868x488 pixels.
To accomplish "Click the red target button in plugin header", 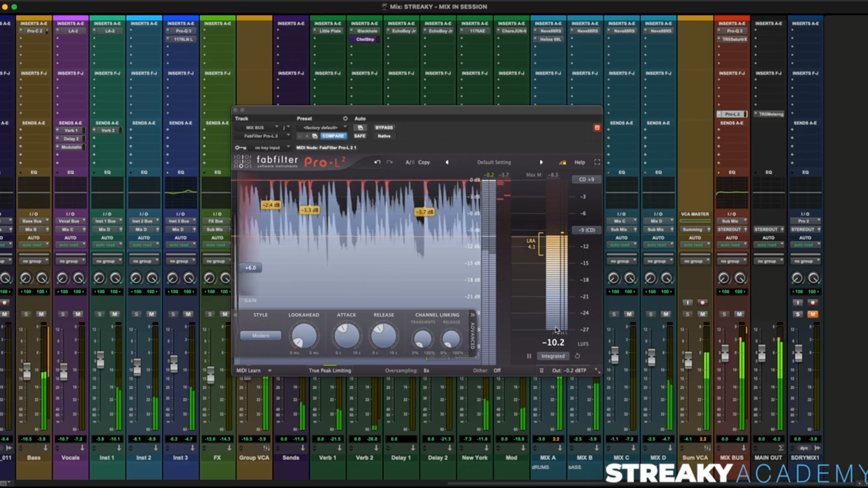I will [597, 128].
